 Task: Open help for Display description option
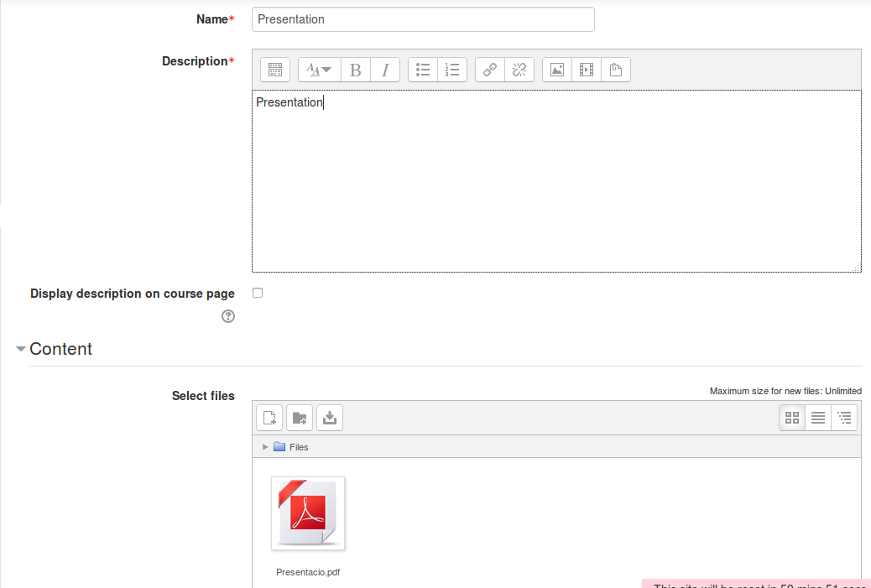(228, 316)
